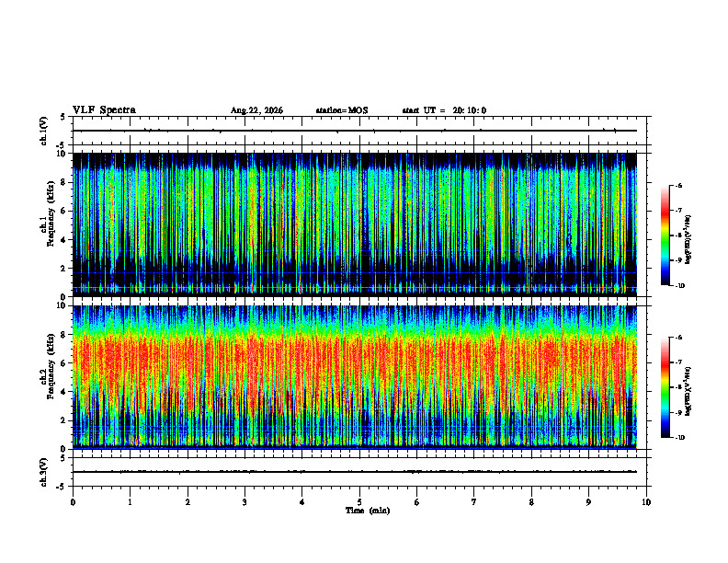Image resolution: width=728 pixels, height=563 pixels.
Task: Click the 10 tick label on time axis
Action: coord(646,502)
